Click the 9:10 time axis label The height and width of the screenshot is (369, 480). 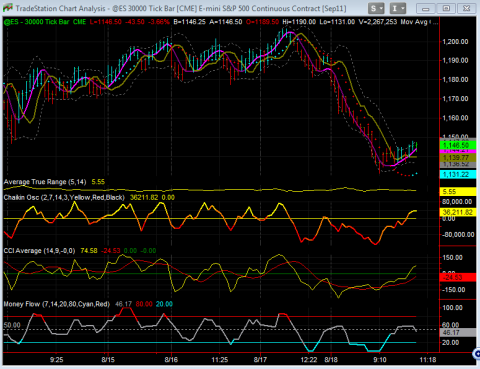380,360
